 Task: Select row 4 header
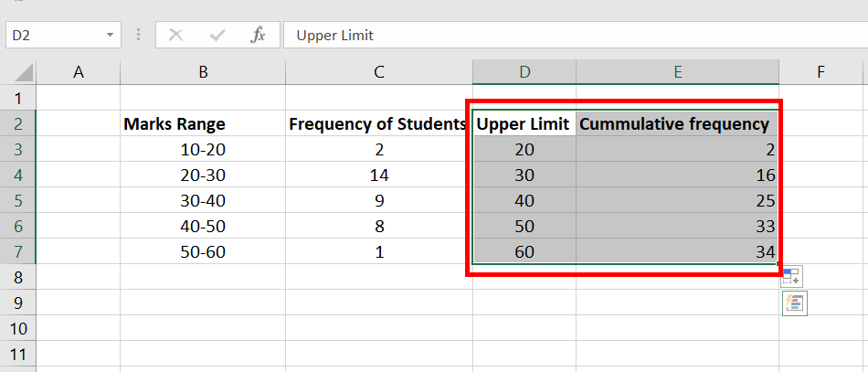point(18,175)
